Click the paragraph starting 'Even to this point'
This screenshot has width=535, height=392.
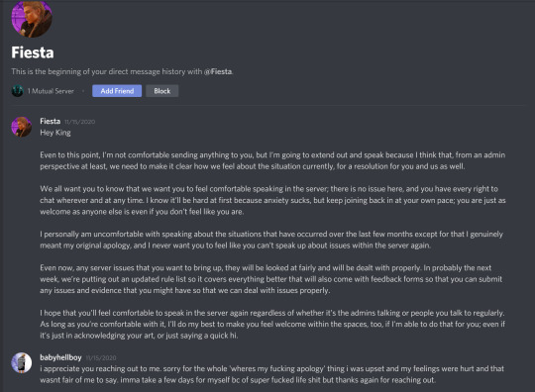(272, 160)
